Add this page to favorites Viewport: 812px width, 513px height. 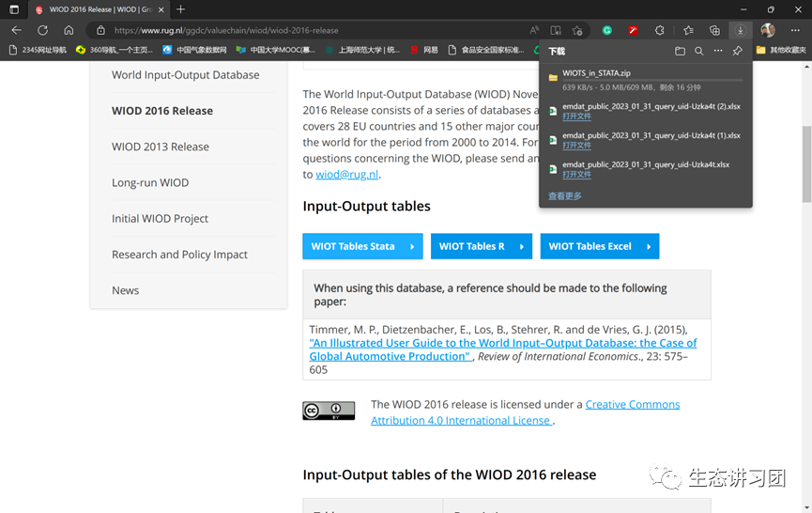577,31
